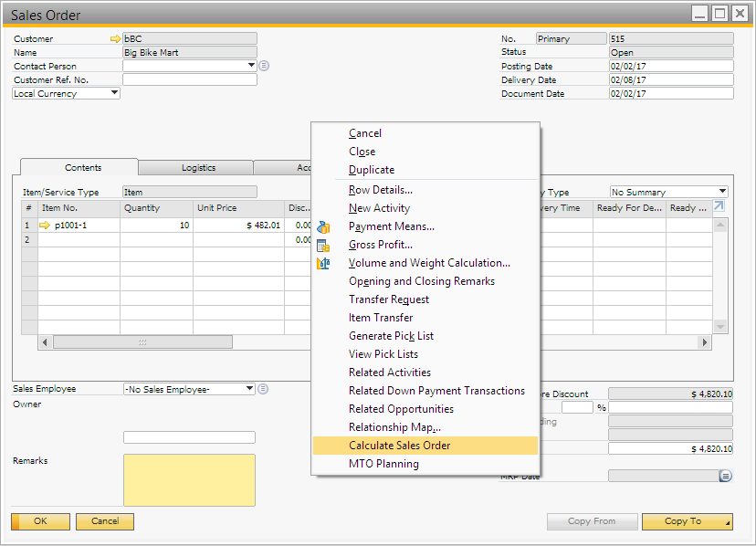Open the Contact Person dropdown

pos(251,66)
